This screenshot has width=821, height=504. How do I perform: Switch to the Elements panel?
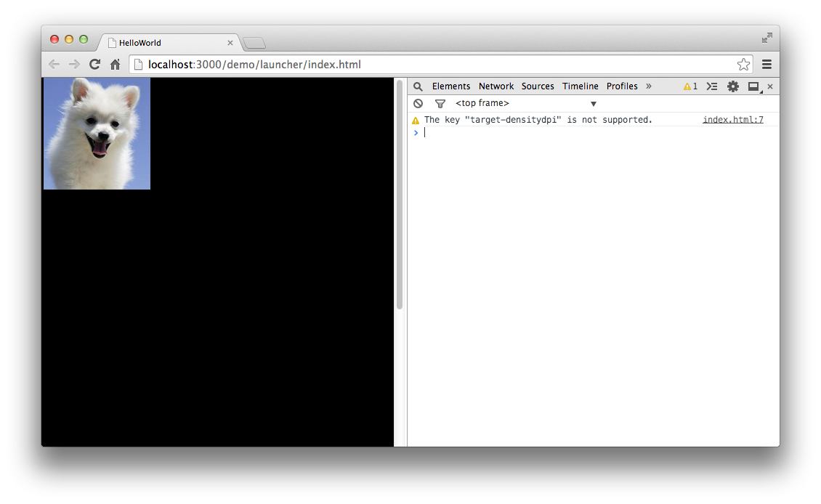coord(450,86)
